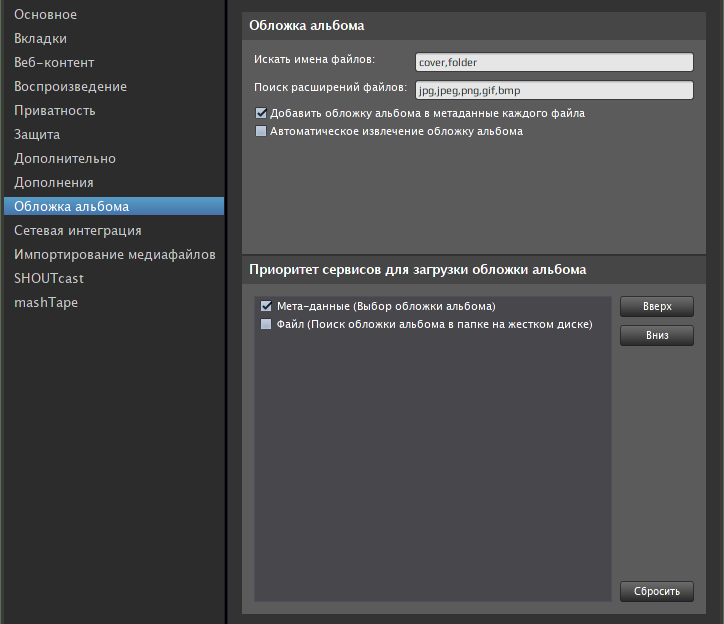Switch to Дополнительно preferences
This screenshot has width=724, height=624.
[x=65, y=158]
